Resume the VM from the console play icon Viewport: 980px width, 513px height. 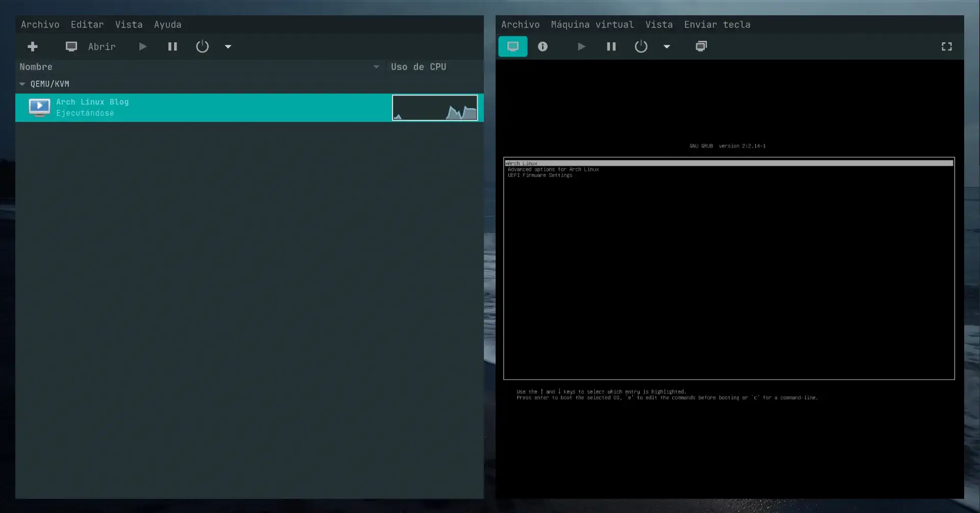pyautogui.click(x=581, y=46)
